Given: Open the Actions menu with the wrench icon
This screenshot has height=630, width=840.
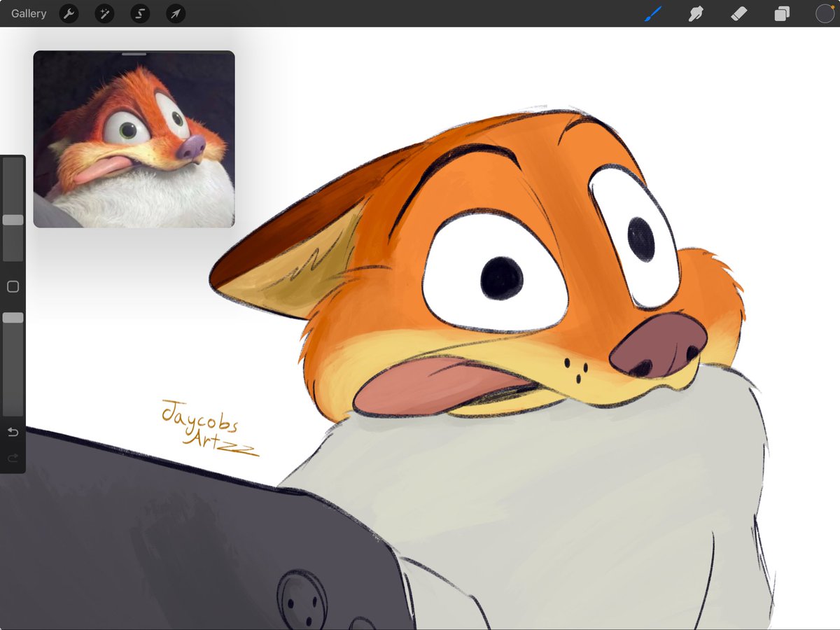Looking at the screenshot, I should (x=69, y=13).
